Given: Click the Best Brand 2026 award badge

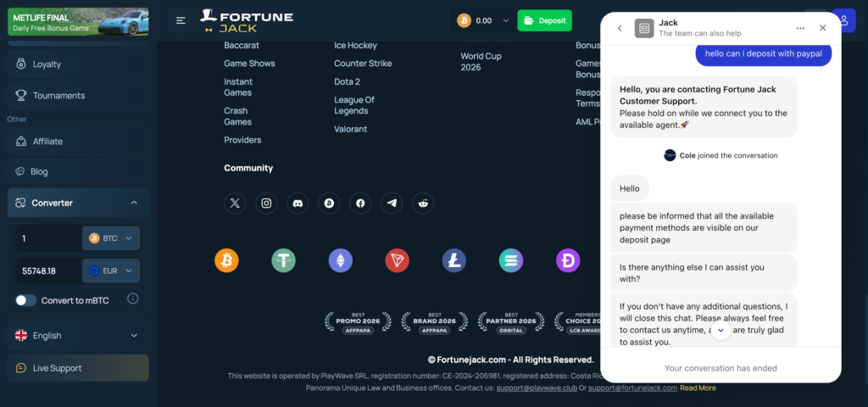Looking at the screenshot, I should tap(435, 323).
